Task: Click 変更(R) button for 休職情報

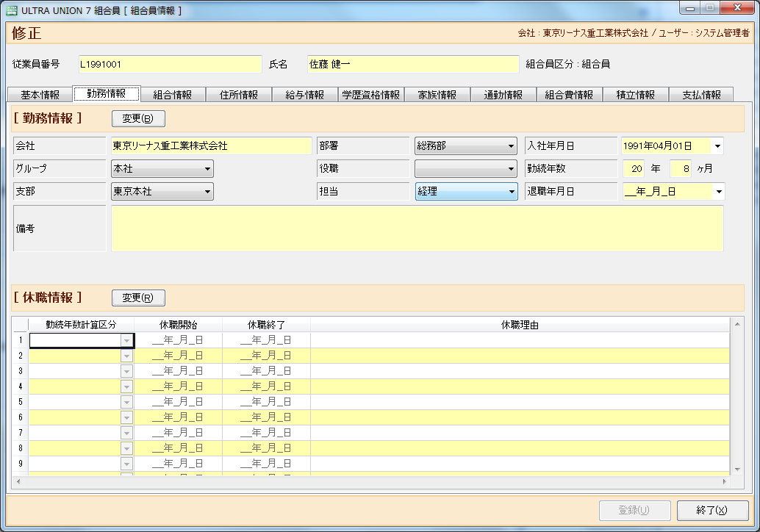Action: pos(138,298)
